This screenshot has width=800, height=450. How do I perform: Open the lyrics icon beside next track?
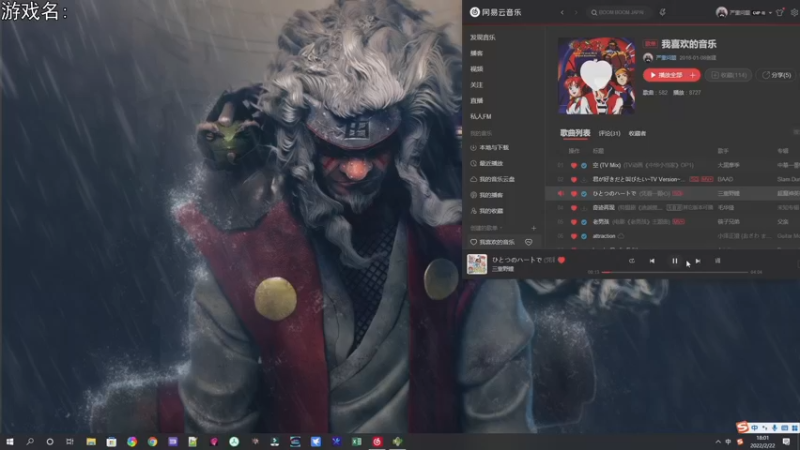point(718,261)
